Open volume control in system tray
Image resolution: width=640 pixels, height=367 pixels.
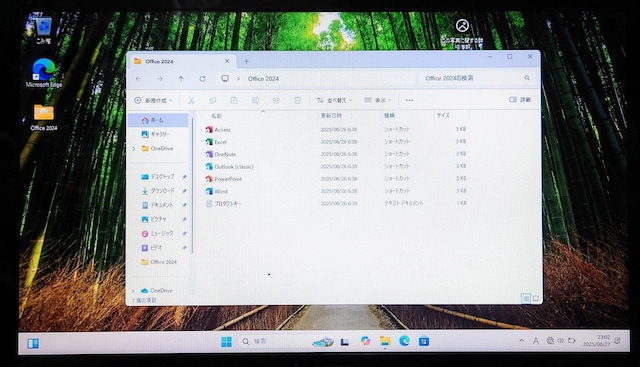coord(561,340)
